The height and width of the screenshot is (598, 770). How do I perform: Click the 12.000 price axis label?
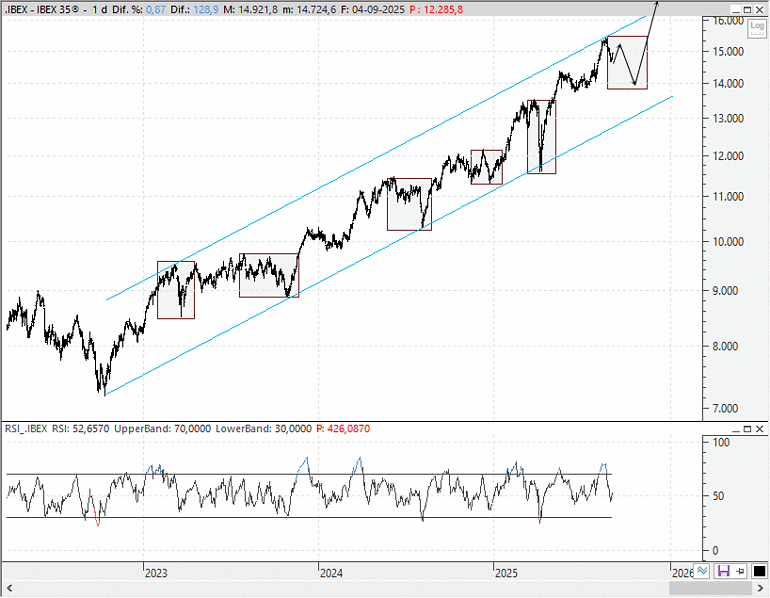tap(729, 156)
